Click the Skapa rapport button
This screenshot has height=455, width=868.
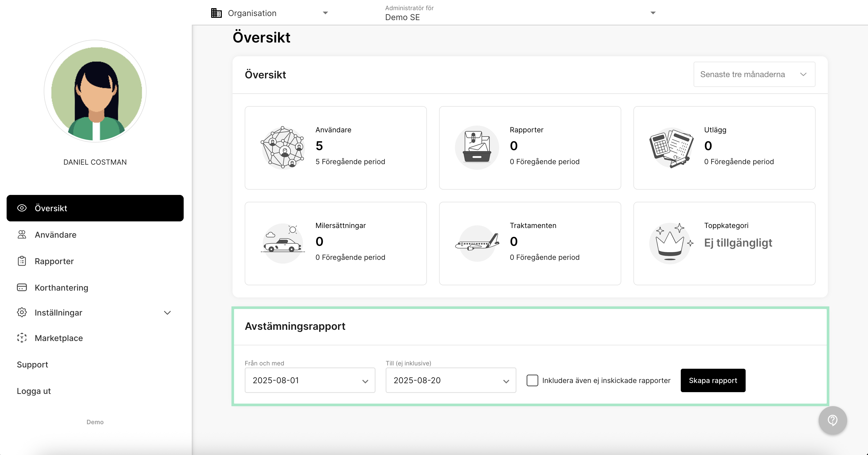[713, 380]
